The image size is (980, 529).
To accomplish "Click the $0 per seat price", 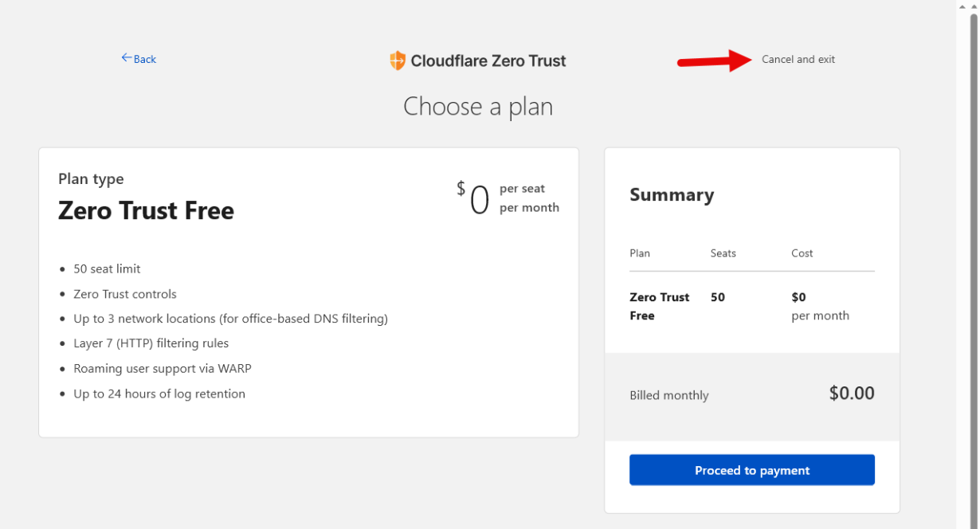I will 479,198.
